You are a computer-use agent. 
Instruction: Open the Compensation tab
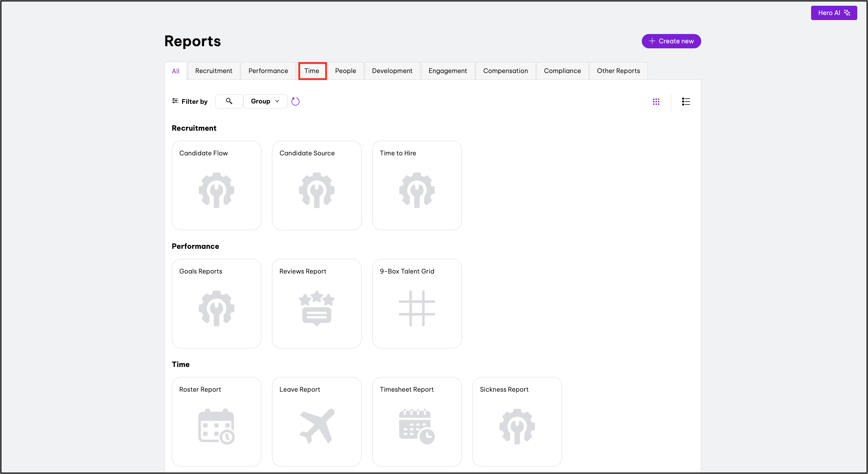(505, 71)
